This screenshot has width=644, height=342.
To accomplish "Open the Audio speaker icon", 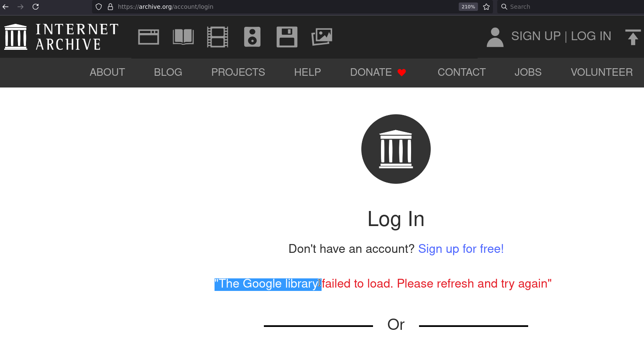I will click(252, 37).
